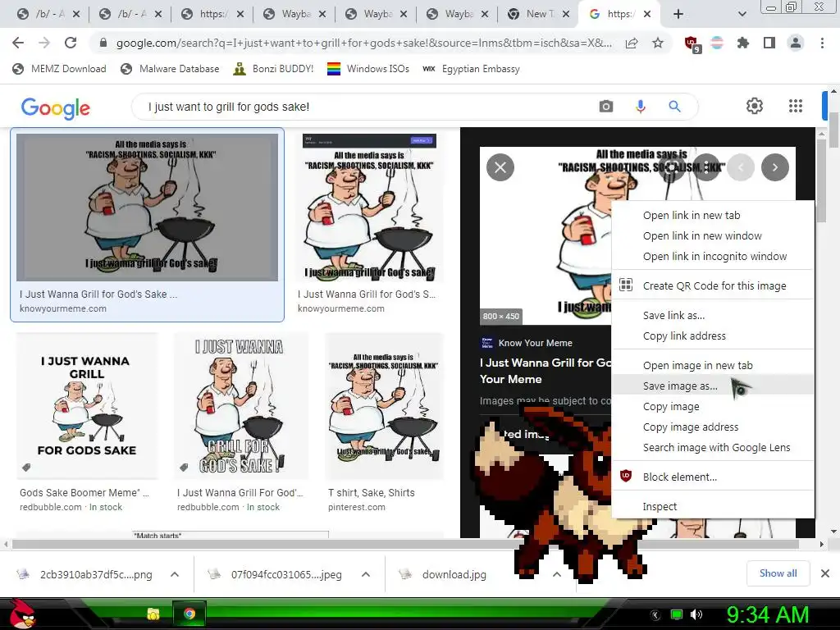Viewport: 840px width, 630px height.
Task: Open MEMZ Download bookmark
Action: coord(59,69)
